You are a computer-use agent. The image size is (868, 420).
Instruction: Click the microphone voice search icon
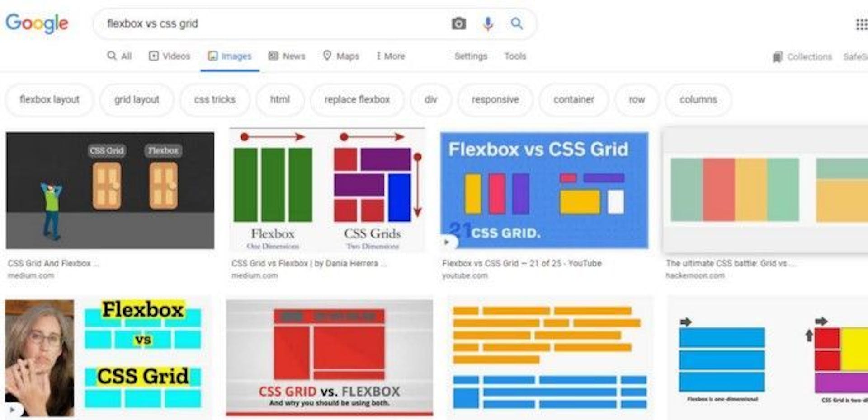click(x=488, y=23)
